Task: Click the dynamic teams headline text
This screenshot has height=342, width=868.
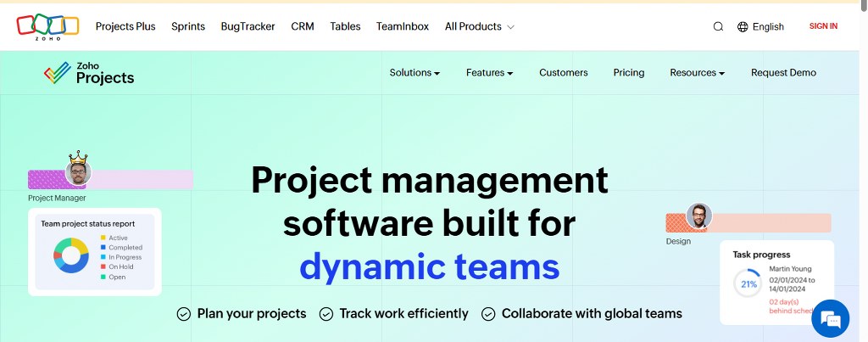Action: pos(430,266)
